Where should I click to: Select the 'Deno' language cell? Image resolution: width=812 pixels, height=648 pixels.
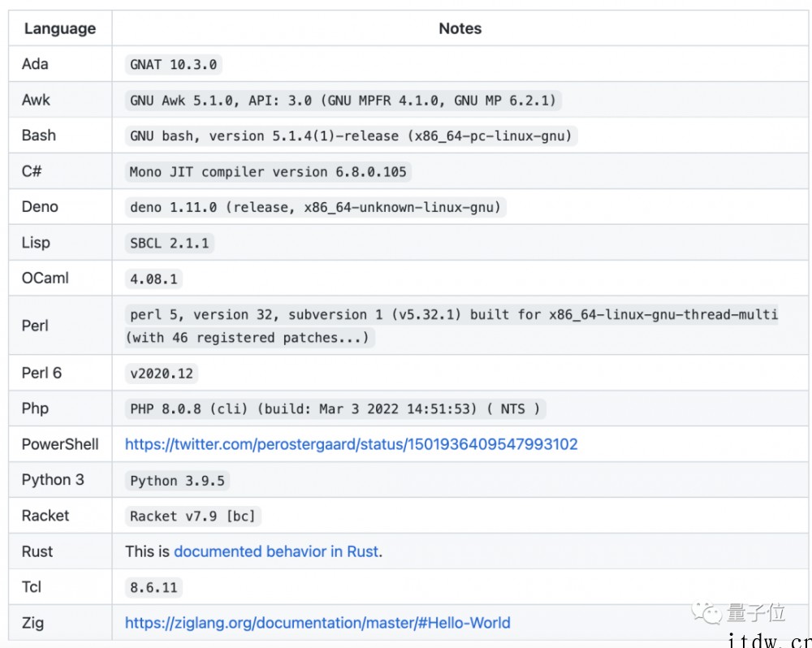60,207
